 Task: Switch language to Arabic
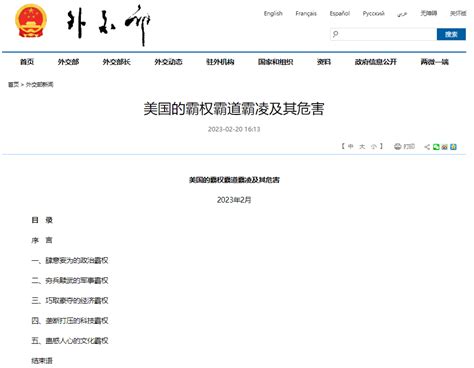[x=402, y=14]
